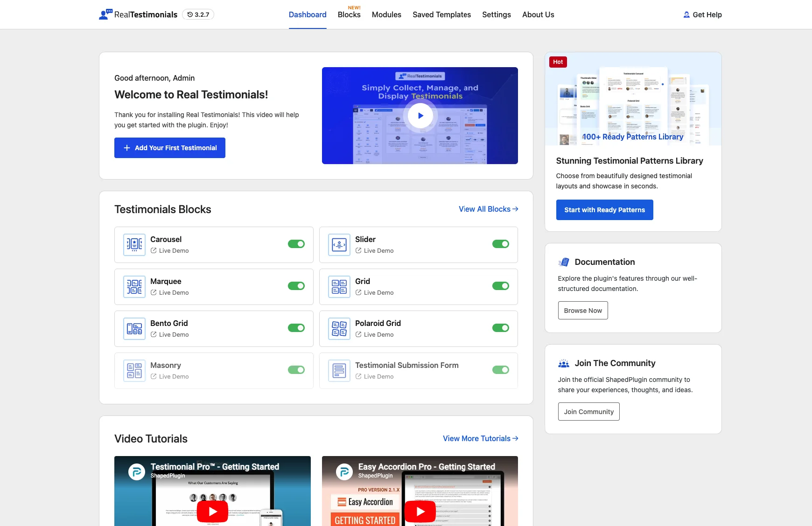Play the welcome intro video
The height and width of the screenshot is (526, 812).
(x=420, y=116)
